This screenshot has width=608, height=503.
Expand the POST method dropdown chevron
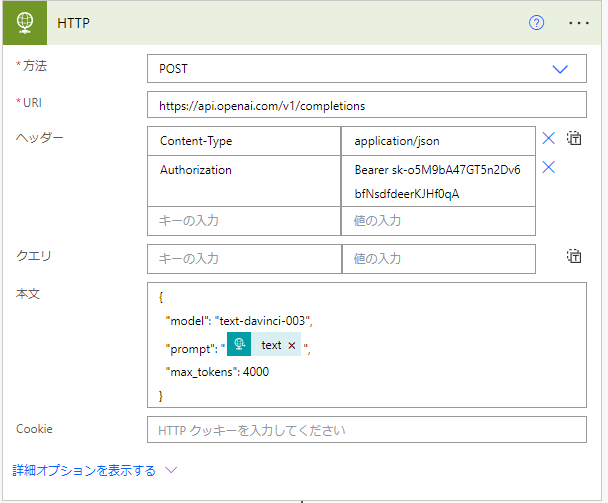coord(560,69)
